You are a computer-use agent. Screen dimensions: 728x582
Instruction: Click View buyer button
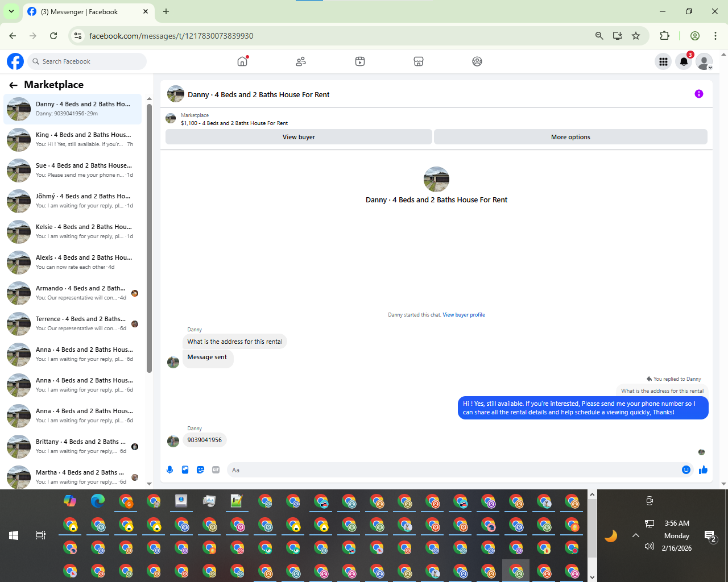point(299,137)
